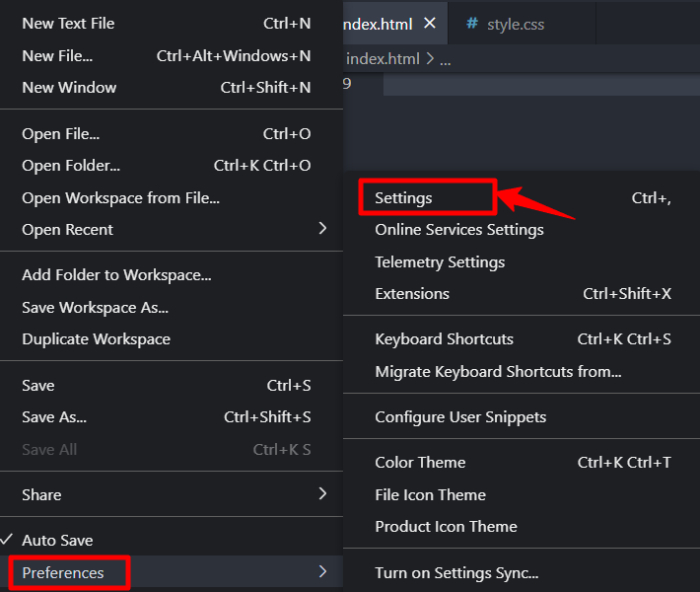Screen dimensions: 700x592
Task: Select Settings from Preferences submenu
Action: click(x=404, y=198)
